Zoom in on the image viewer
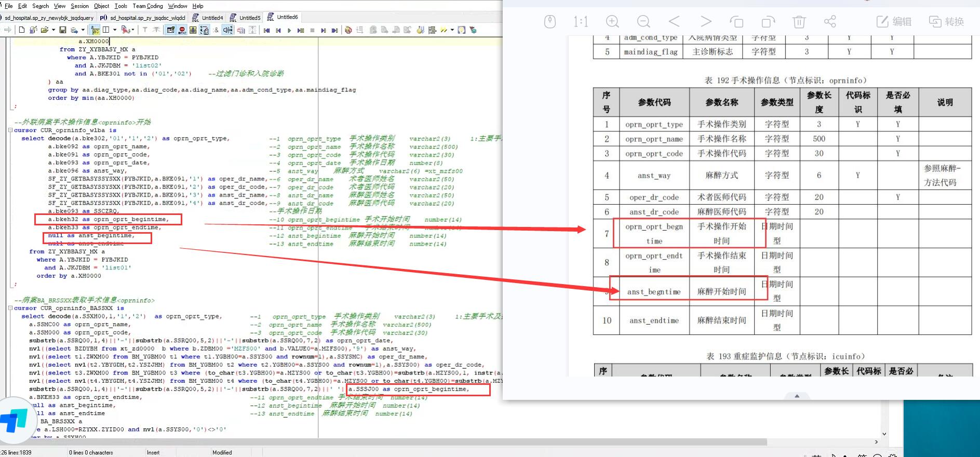This screenshot has height=457, width=980. pos(612,21)
